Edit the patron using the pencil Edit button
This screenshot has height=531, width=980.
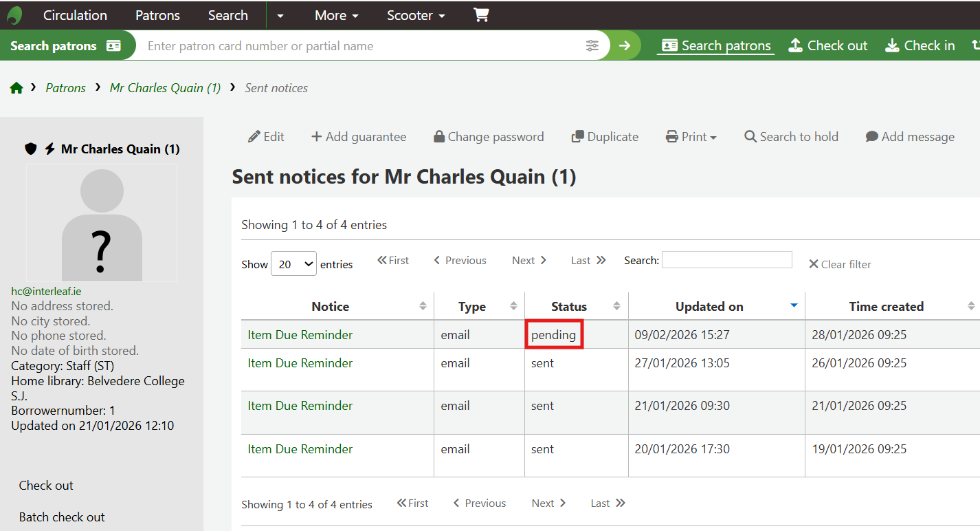point(266,137)
